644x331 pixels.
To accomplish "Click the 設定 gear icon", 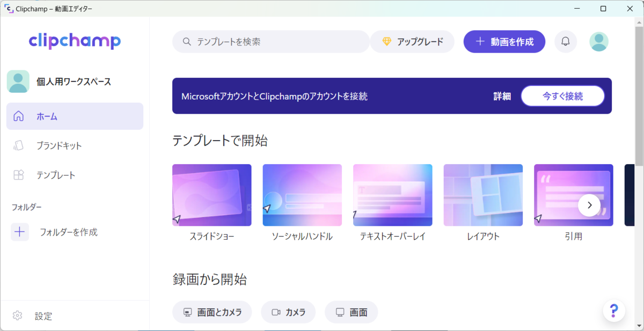I will point(17,315).
